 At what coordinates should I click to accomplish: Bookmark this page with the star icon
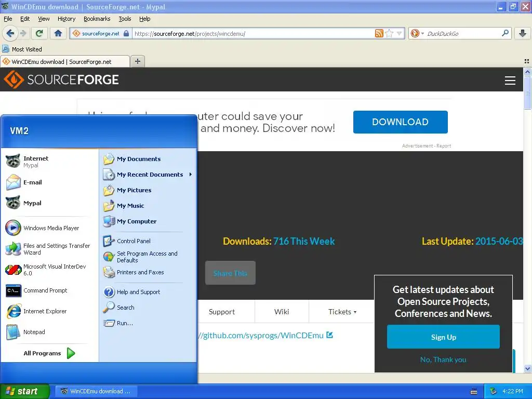point(389,33)
